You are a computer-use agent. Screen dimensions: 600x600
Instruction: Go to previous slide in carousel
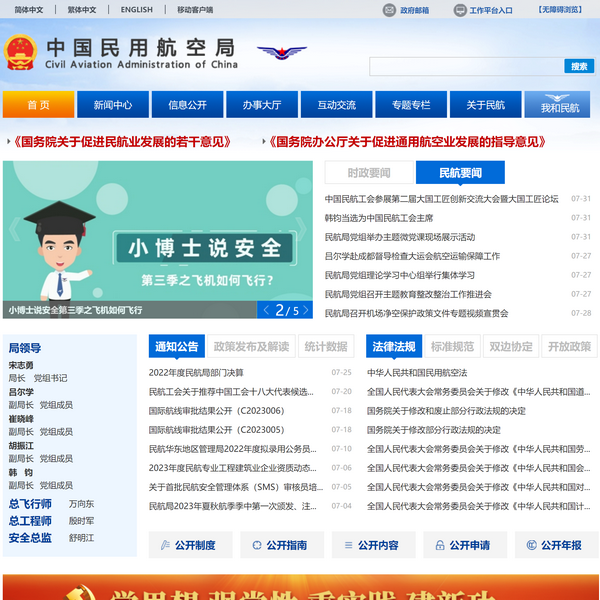click(265, 310)
